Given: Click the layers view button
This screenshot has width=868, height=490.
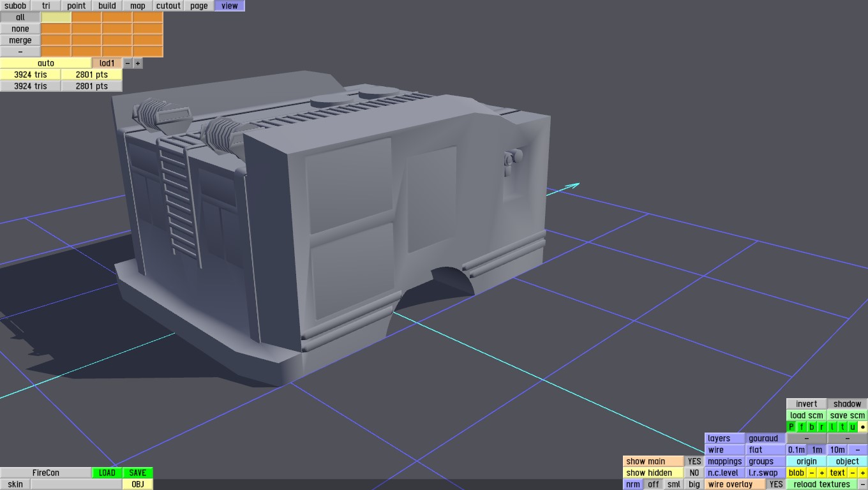Looking at the screenshot, I should [x=725, y=438].
